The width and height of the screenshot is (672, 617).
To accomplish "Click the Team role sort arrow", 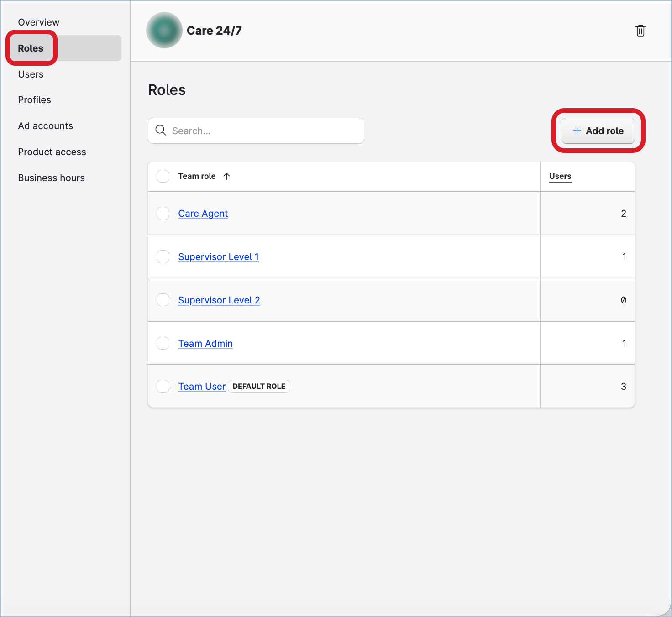I will point(226,176).
